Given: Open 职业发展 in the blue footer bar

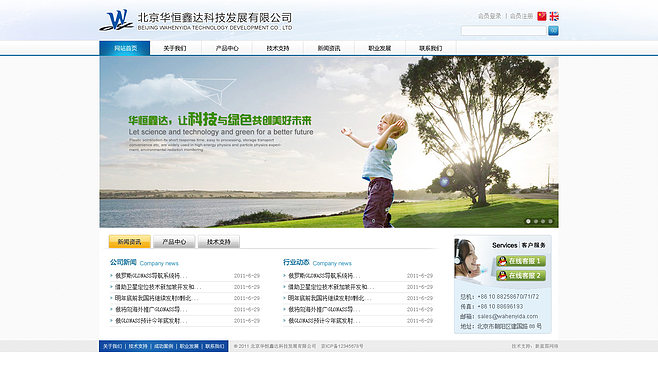Looking at the screenshot, I should coord(189,346).
